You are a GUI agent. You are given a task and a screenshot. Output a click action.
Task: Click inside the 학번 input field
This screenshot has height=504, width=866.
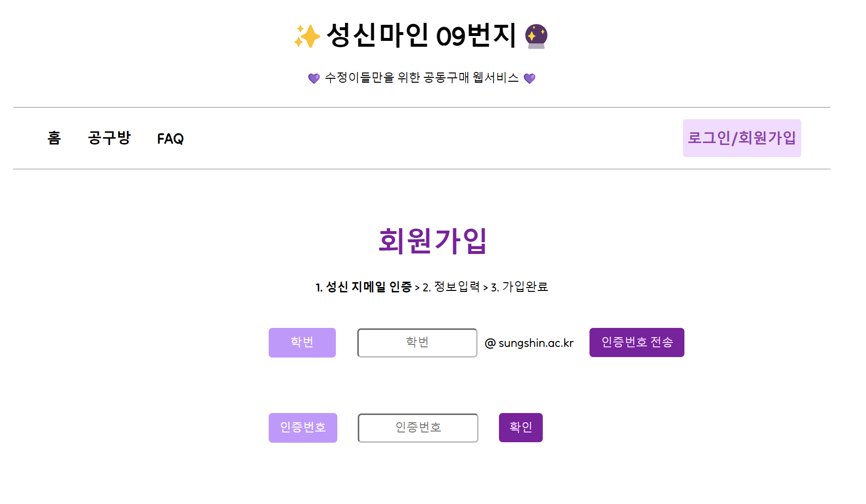[417, 342]
